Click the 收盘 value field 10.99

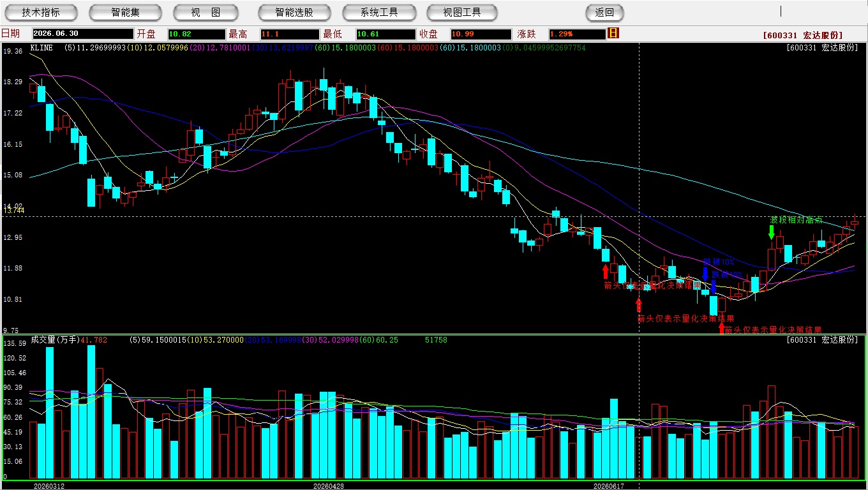click(481, 34)
